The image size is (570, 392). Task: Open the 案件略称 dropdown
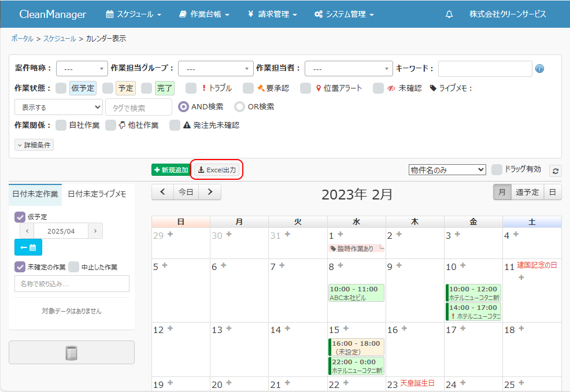click(x=82, y=68)
